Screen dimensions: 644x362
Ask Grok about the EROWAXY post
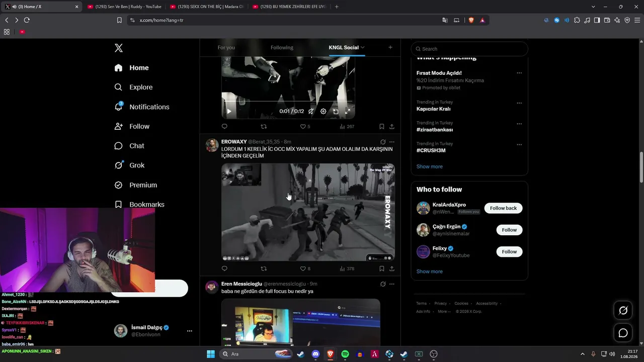pyautogui.click(x=383, y=142)
